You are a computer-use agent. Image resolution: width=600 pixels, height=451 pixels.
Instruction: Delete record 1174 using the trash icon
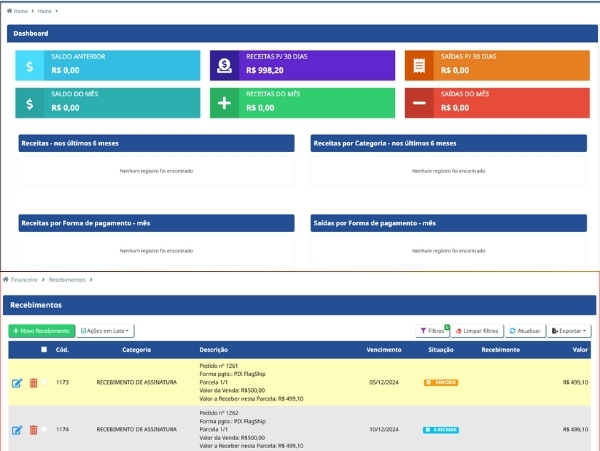click(x=33, y=430)
